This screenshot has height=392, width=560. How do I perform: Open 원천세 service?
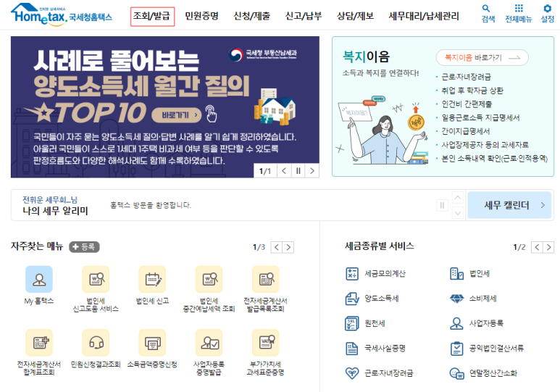click(365, 323)
